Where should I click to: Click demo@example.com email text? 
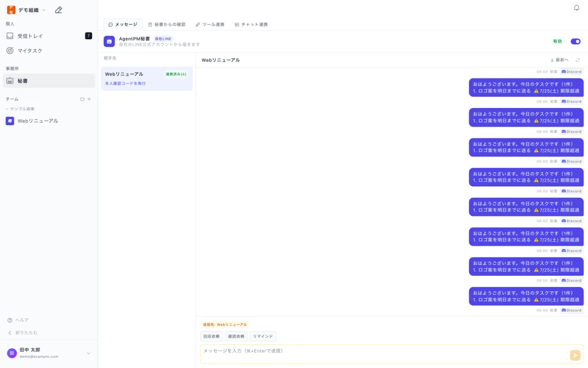click(39, 357)
